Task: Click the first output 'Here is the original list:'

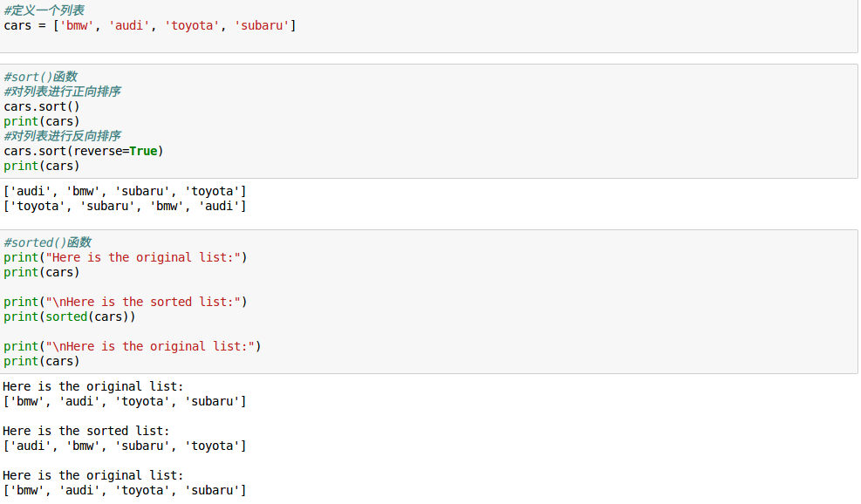Action: coord(93,386)
